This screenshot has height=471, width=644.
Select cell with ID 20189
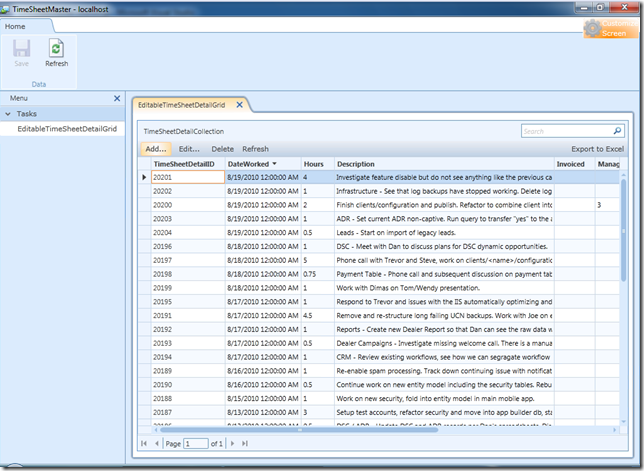[188, 371]
